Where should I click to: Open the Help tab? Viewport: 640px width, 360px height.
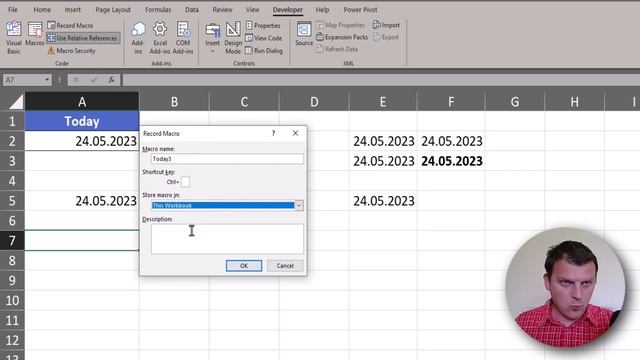tap(322, 9)
